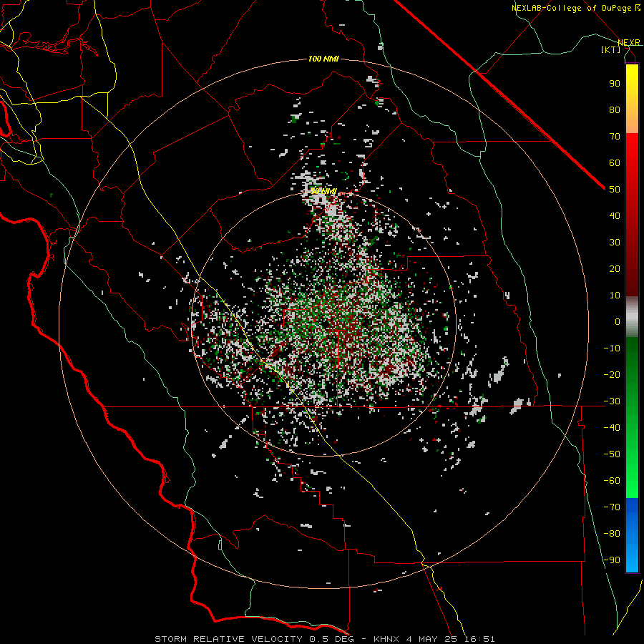Click the -90 value on velocity scale
644x644 pixels.
click(612, 560)
